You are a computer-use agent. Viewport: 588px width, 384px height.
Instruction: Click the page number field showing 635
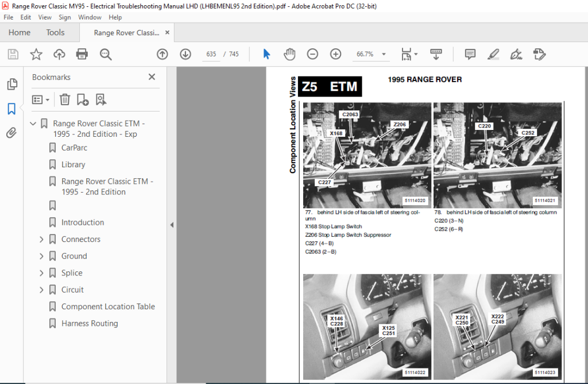211,54
